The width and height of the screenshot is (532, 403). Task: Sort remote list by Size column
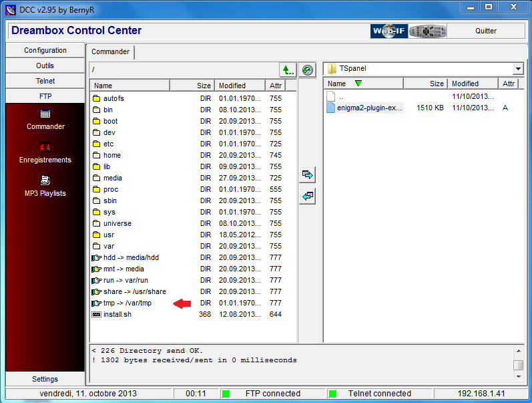click(x=192, y=86)
